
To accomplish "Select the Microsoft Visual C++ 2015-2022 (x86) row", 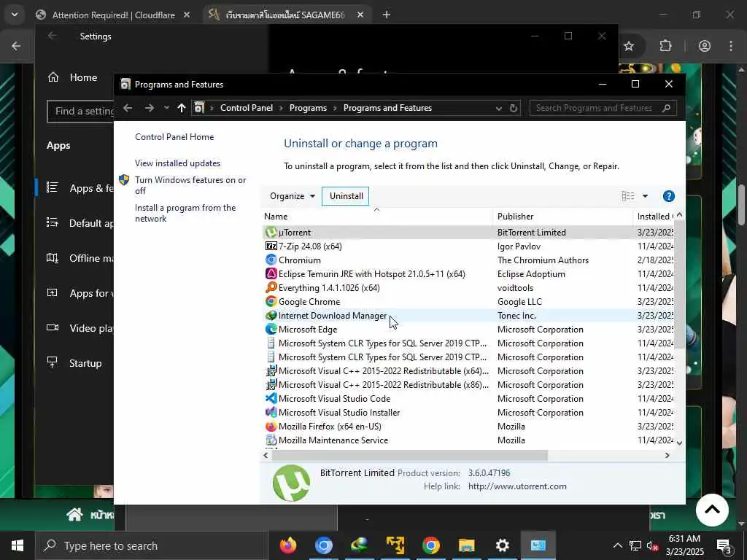I will tap(469, 385).
